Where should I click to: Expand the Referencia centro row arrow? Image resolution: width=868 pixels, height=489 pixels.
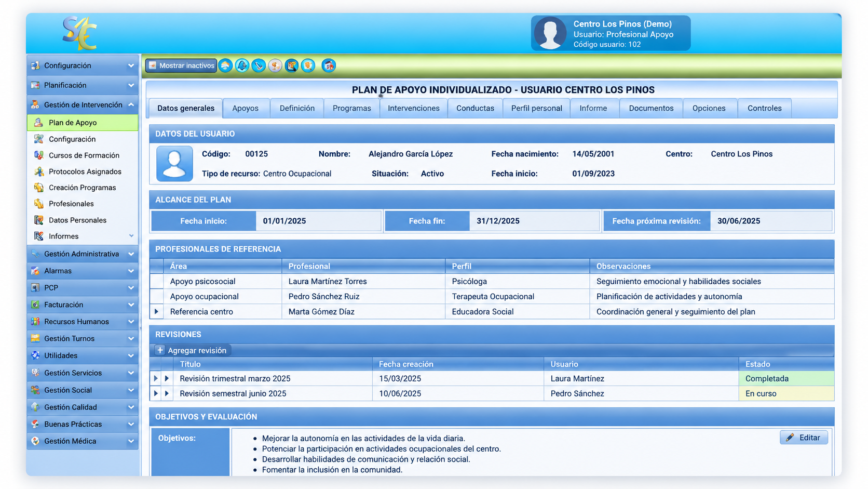click(x=156, y=312)
